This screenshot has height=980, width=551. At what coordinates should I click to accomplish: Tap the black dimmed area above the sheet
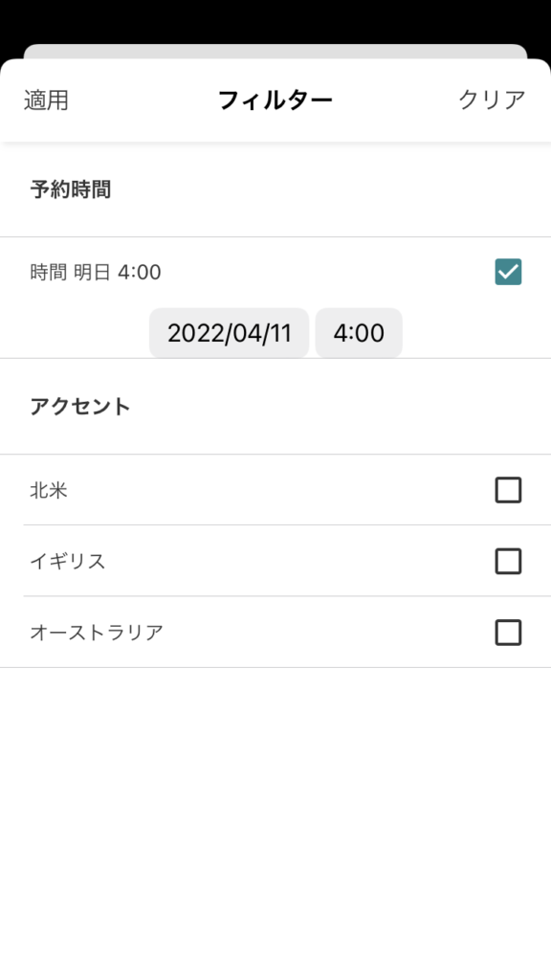tap(275, 21)
